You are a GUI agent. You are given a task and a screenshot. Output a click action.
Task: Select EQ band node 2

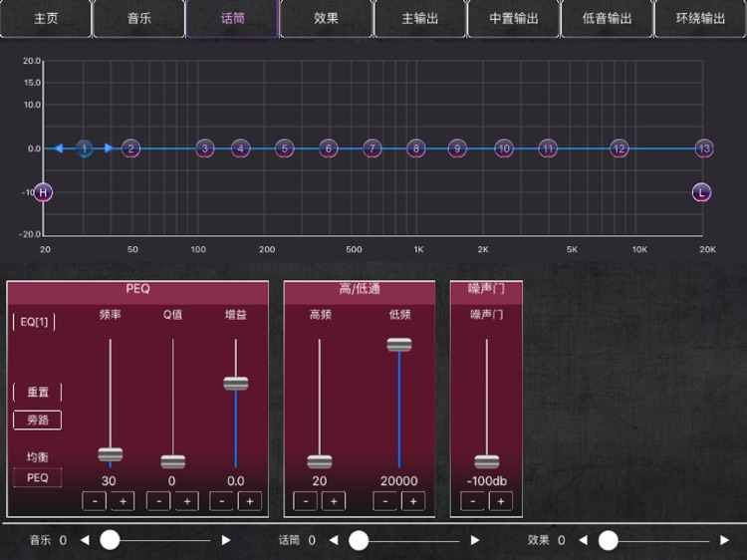(130, 148)
